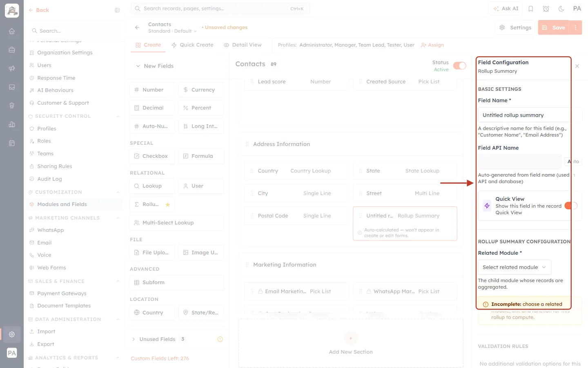Open the Settings button

515,27
